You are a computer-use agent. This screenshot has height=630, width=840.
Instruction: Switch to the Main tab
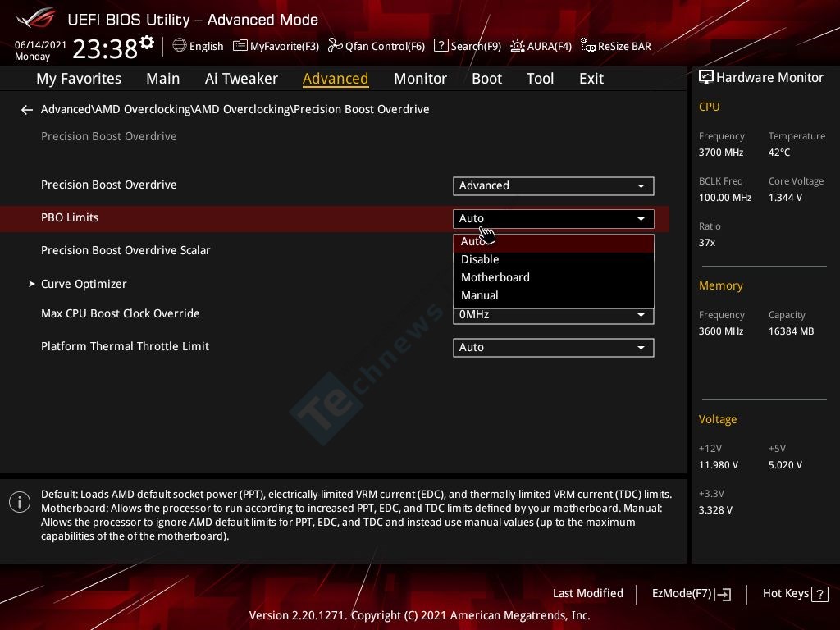tap(163, 79)
